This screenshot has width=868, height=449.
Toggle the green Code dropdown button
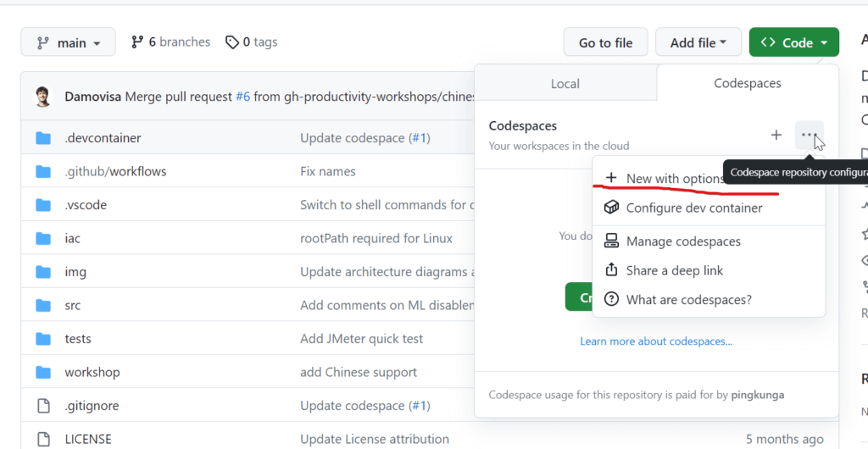tap(793, 42)
